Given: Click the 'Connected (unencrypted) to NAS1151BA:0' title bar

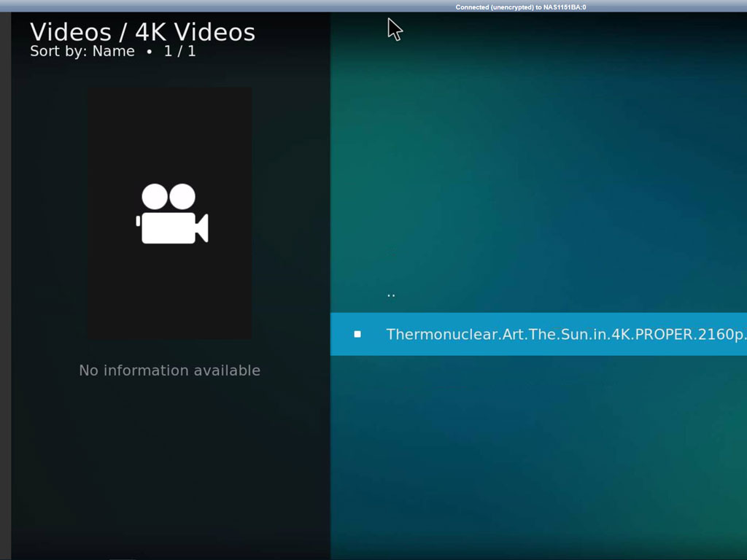Looking at the screenshot, I should (x=521, y=7).
